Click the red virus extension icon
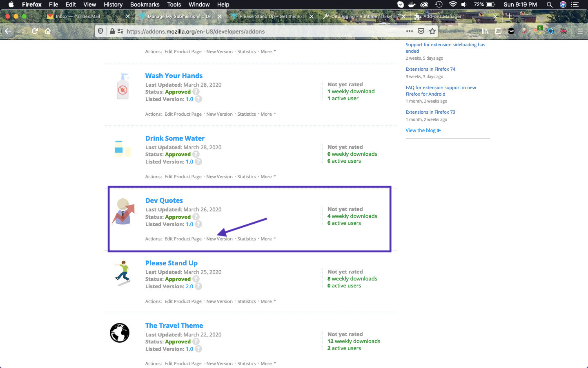Viewport: 588px width, 368px height. [563, 31]
